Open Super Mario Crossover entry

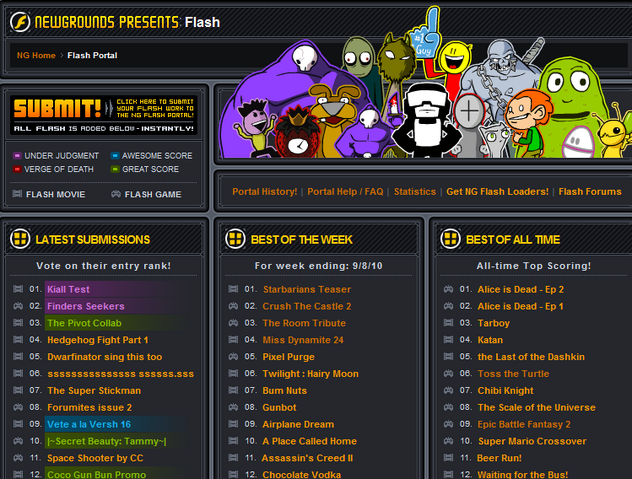pyautogui.click(x=532, y=441)
